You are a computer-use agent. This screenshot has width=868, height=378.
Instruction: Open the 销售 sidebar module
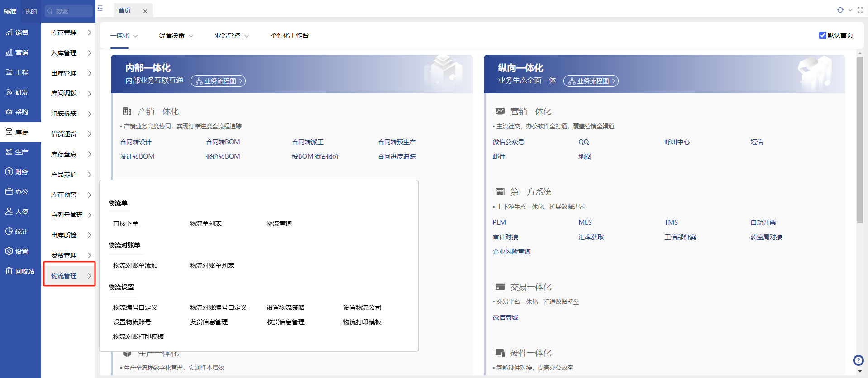(20, 33)
